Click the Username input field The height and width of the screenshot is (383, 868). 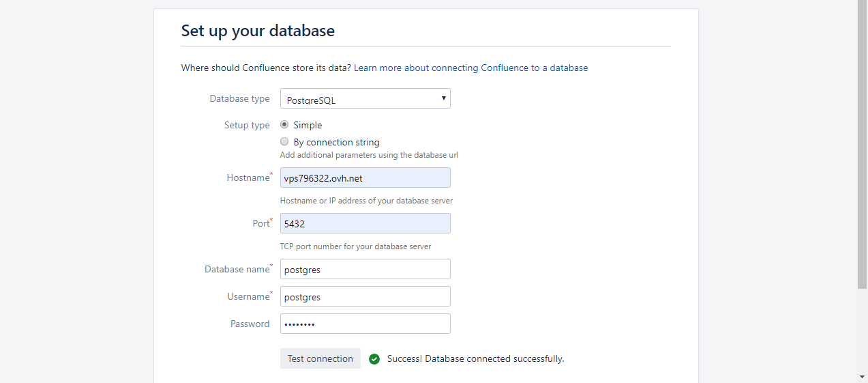point(365,296)
